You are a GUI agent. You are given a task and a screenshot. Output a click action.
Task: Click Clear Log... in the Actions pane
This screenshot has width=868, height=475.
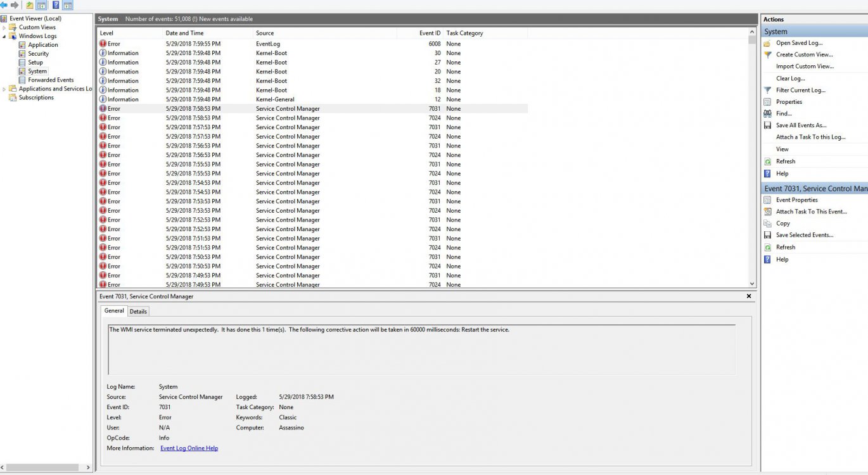point(790,79)
